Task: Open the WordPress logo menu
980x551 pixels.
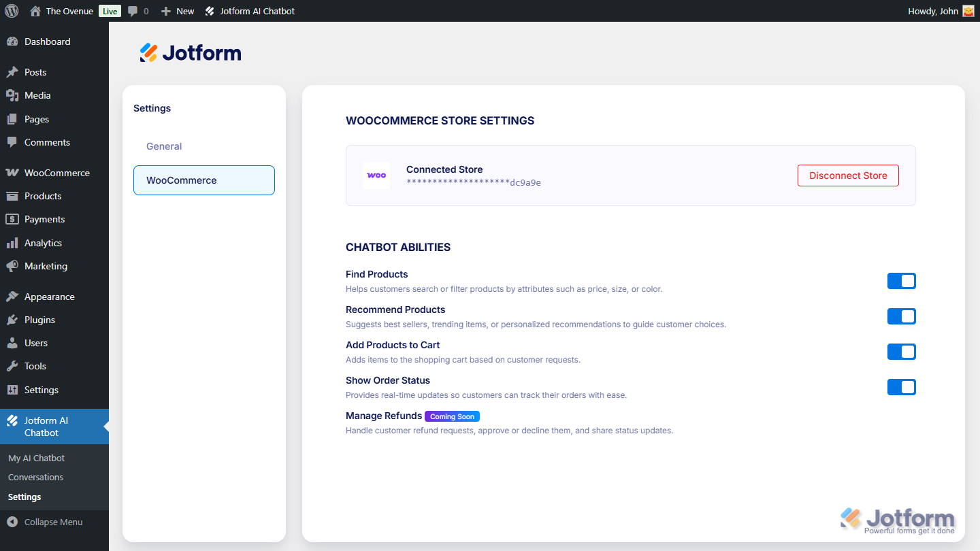Action: 11,10
